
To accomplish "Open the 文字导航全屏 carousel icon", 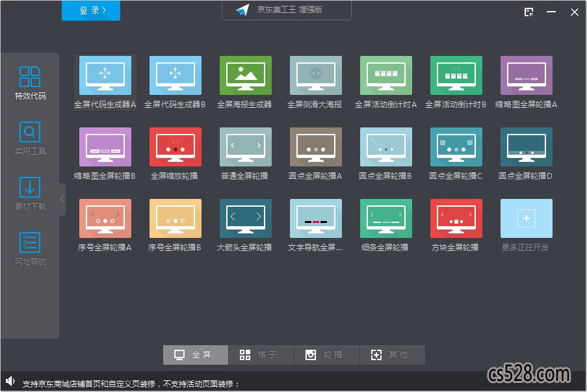I will pyautogui.click(x=315, y=218).
